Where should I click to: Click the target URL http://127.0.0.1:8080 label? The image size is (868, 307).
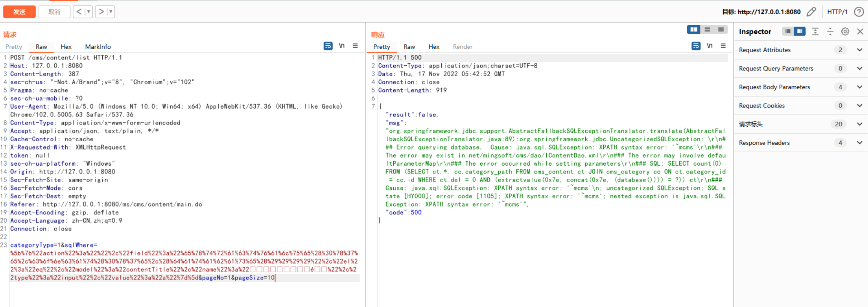coord(769,12)
